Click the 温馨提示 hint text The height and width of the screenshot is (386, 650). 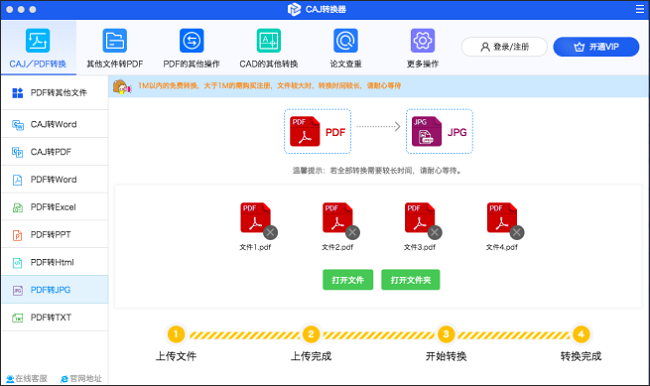(x=377, y=170)
